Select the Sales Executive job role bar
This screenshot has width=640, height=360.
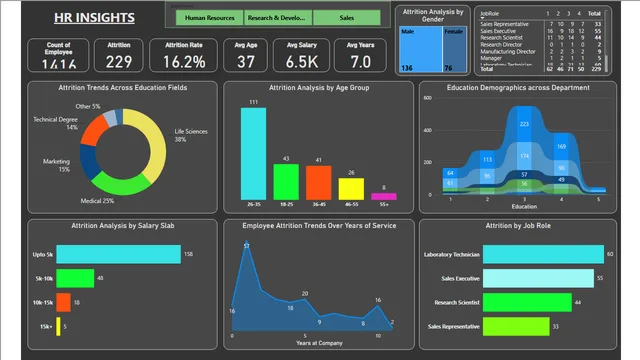point(538,278)
